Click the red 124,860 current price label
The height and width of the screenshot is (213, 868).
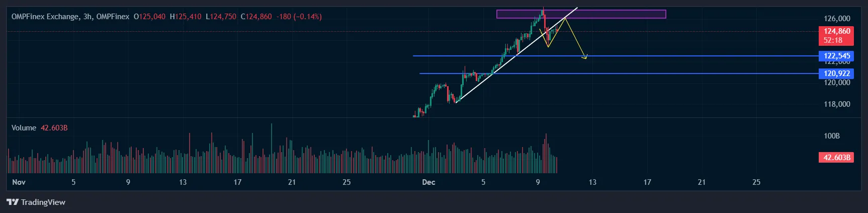pyautogui.click(x=837, y=31)
